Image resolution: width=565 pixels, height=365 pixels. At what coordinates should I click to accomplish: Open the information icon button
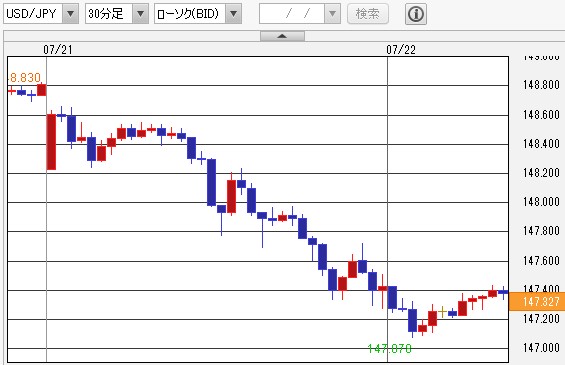tap(416, 14)
